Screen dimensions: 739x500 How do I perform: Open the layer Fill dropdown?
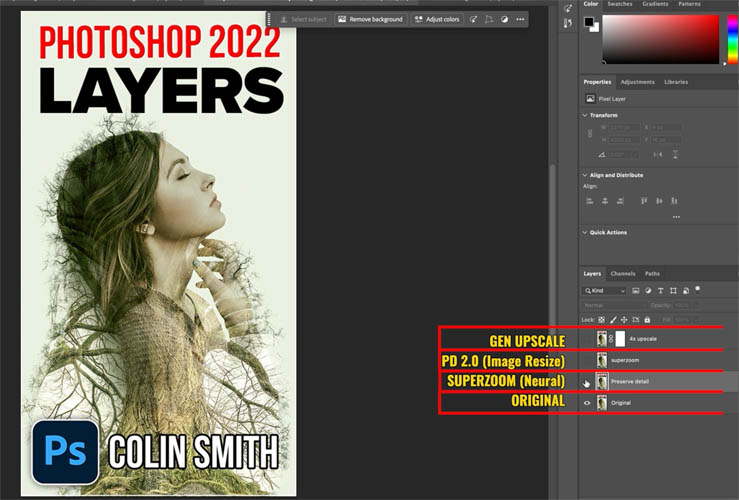(x=687, y=320)
